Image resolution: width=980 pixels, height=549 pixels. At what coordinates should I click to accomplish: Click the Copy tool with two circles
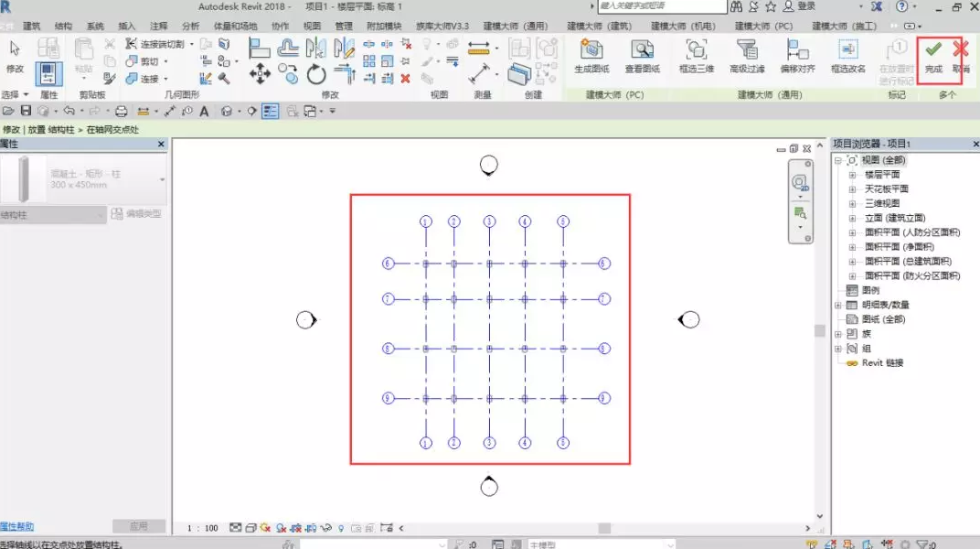coord(288,74)
